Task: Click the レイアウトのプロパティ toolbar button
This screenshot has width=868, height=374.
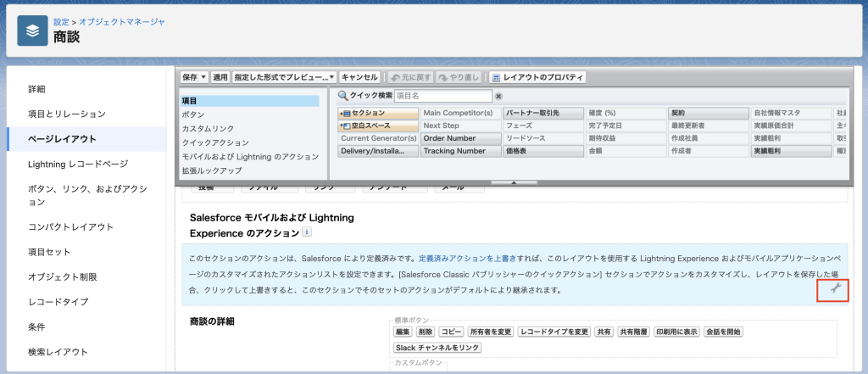Action: click(537, 77)
